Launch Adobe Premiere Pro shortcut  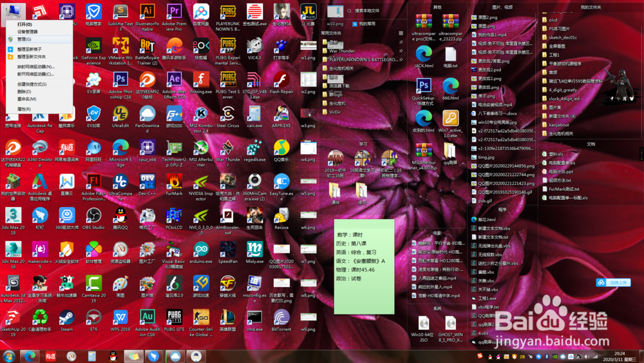tap(174, 17)
